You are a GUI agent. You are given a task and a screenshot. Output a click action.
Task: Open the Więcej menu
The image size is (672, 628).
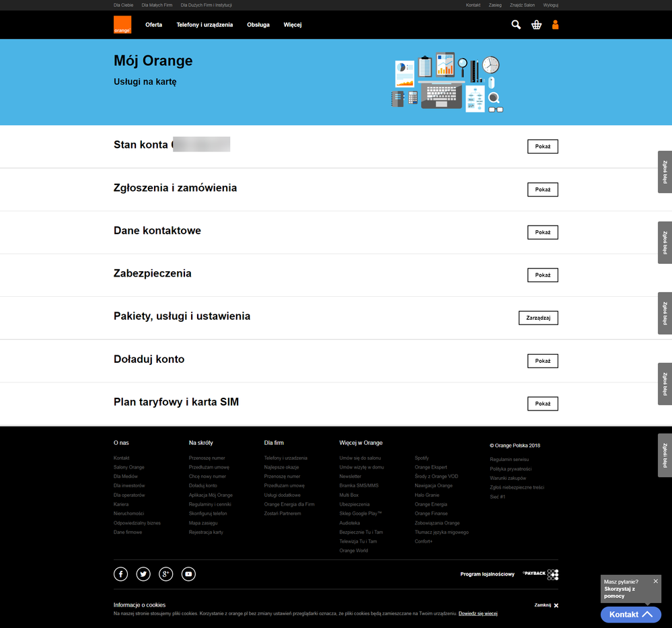293,25
